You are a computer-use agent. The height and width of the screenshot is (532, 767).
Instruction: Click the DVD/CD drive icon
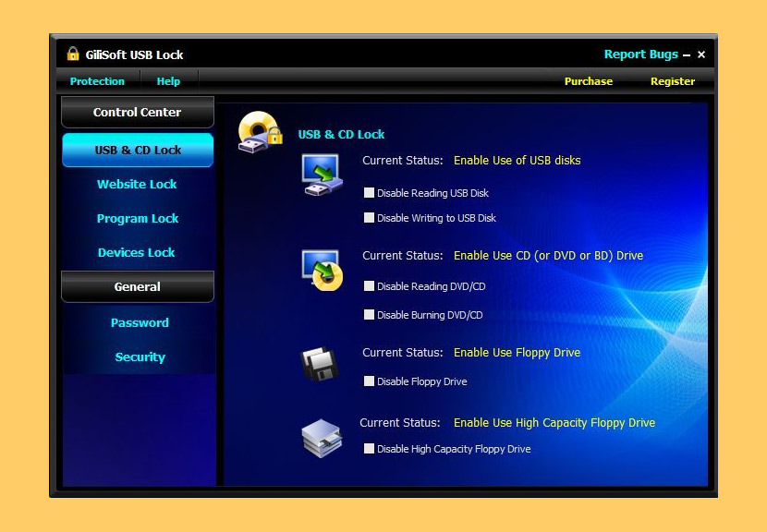coord(322,270)
